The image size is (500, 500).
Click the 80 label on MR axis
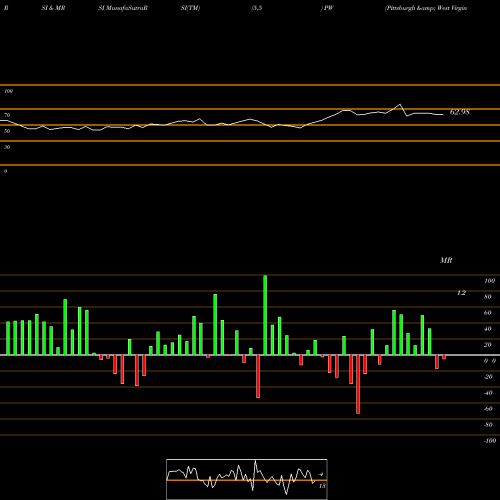point(488,297)
